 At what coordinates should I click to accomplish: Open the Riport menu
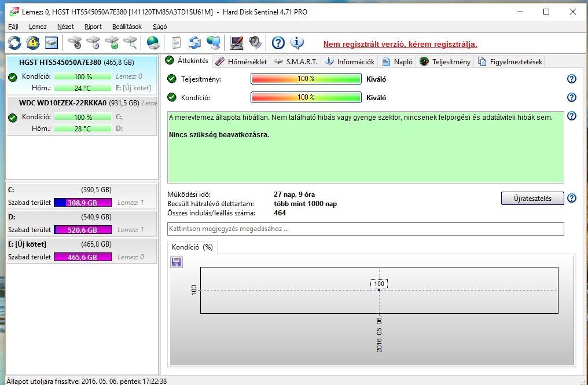coord(93,27)
